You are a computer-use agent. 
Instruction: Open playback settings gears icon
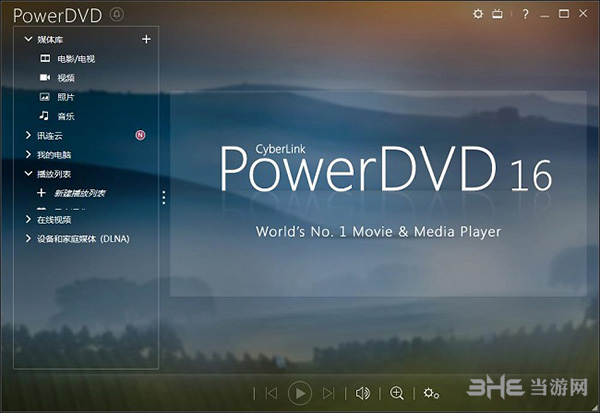coord(431,393)
